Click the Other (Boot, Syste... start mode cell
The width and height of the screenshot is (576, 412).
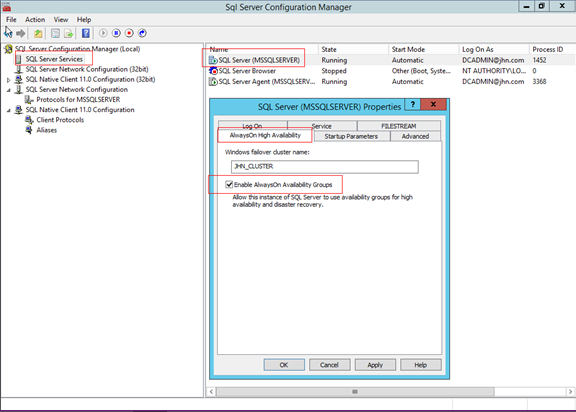[421, 71]
